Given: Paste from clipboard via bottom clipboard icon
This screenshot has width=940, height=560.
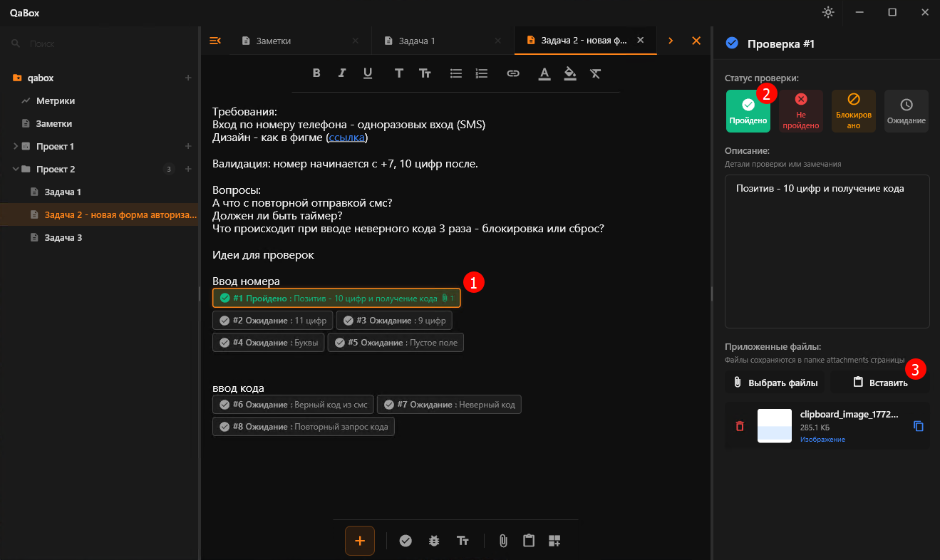Looking at the screenshot, I should tap(529, 541).
